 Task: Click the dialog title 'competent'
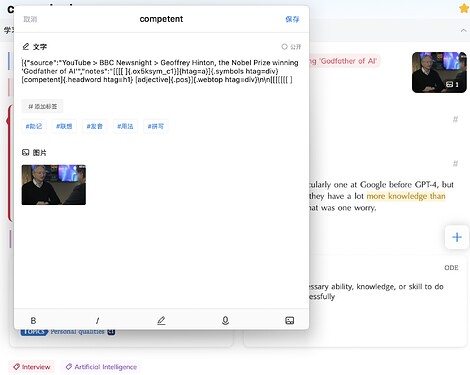click(x=161, y=19)
